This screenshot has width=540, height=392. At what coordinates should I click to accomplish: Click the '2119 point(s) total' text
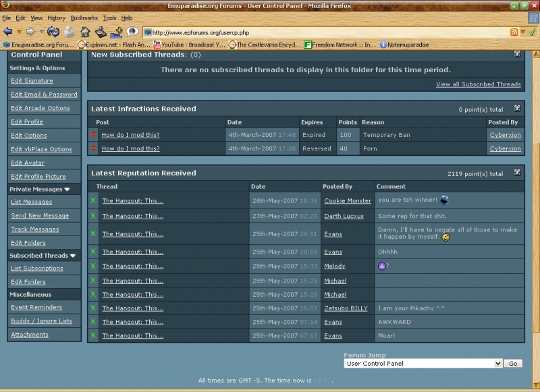[475, 174]
